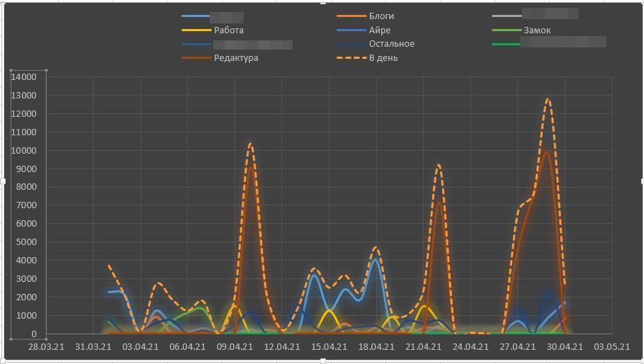Click the green line swatch beside "Замок"
The height and width of the screenshot is (364, 644).
click(507, 30)
